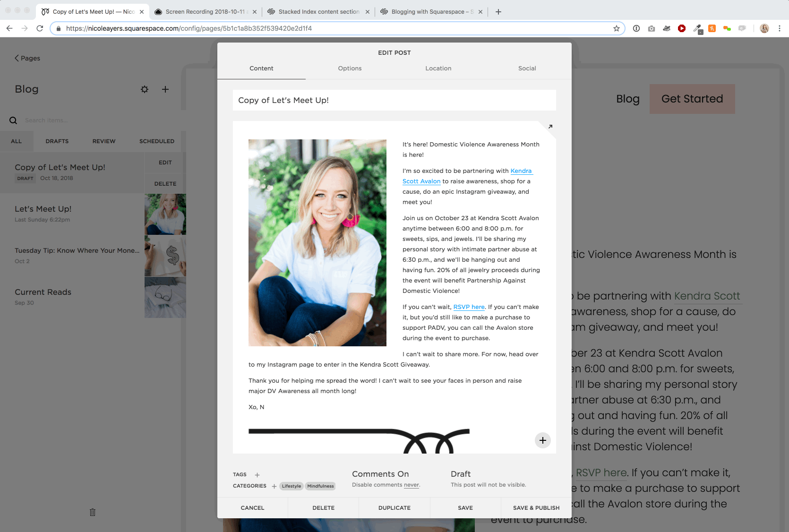Add content block with plus button

coord(543,440)
